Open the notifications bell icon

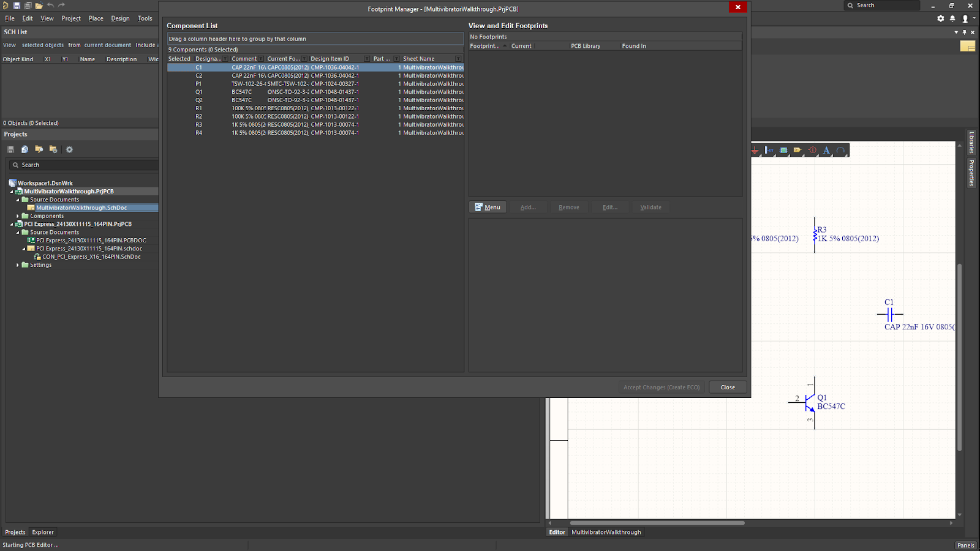click(952, 18)
